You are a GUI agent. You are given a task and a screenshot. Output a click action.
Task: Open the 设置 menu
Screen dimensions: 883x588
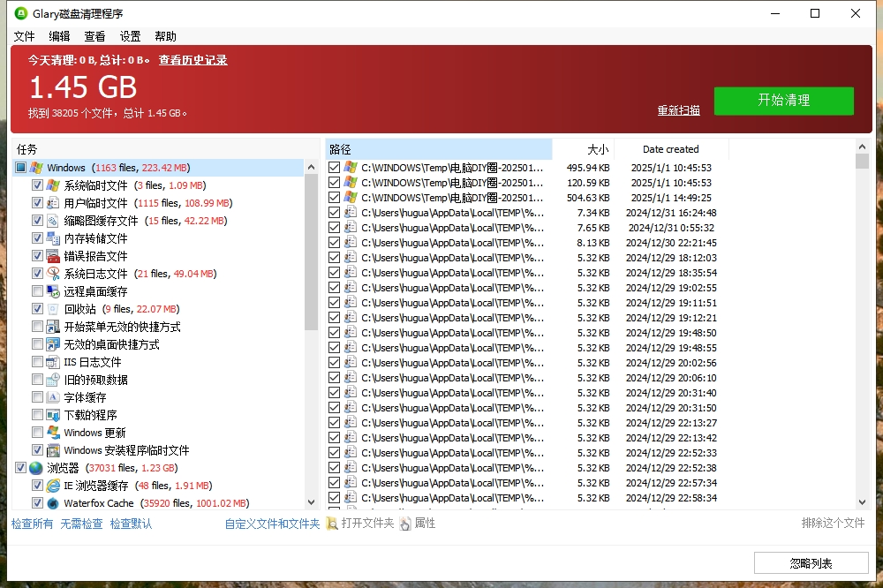pyautogui.click(x=130, y=36)
